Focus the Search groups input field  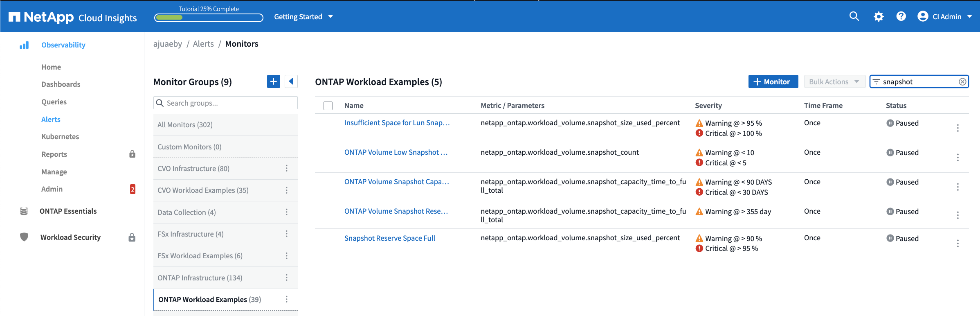[229, 103]
